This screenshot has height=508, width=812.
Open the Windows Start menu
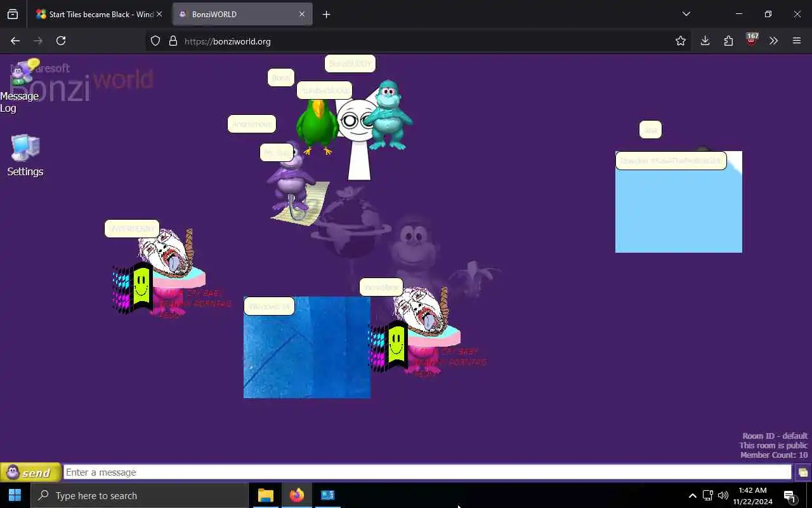pos(15,495)
